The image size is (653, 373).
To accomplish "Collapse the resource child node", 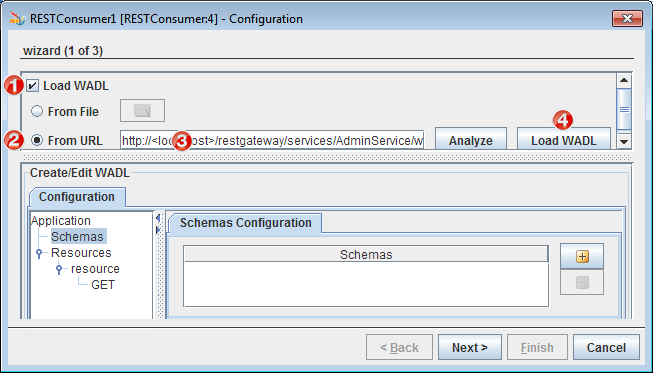I will click(x=59, y=269).
